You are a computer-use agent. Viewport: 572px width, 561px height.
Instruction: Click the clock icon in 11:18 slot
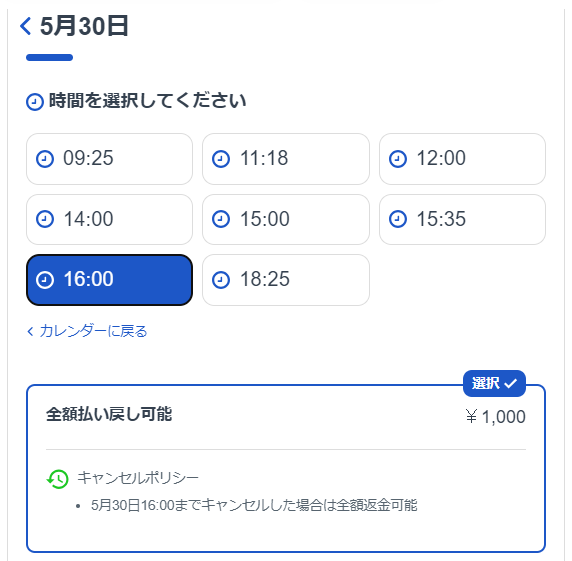tap(221, 159)
